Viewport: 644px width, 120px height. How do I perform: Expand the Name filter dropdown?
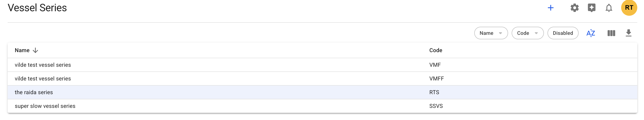point(491,33)
